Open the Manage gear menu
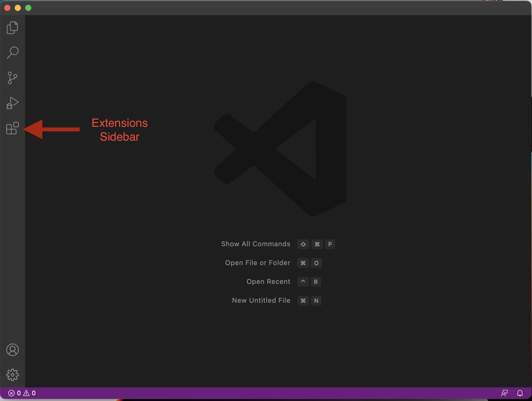This screenshot has width=532, height=401. [x=12, y=375]
